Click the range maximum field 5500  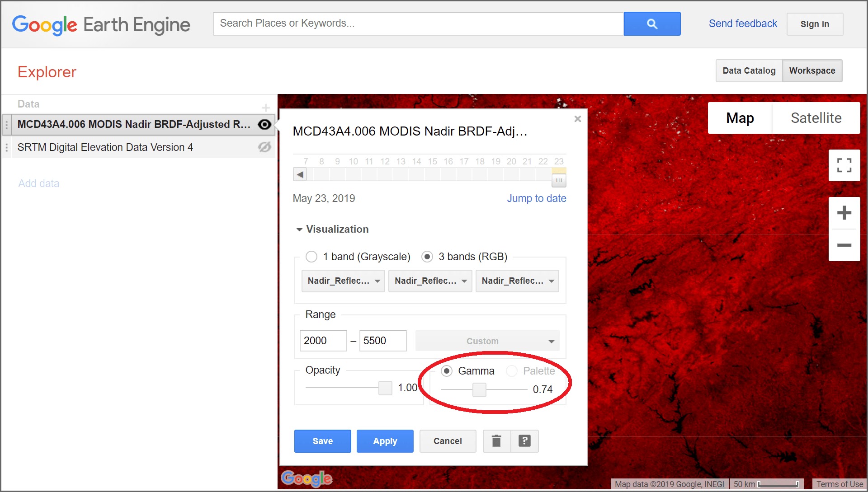coord(383,341)
